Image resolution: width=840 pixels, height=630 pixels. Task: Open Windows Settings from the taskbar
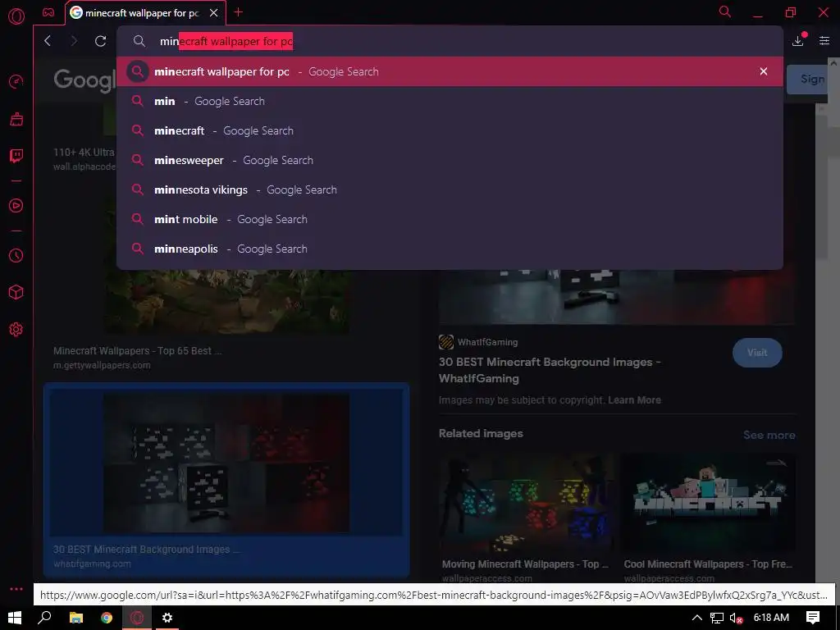pos(167,618)
